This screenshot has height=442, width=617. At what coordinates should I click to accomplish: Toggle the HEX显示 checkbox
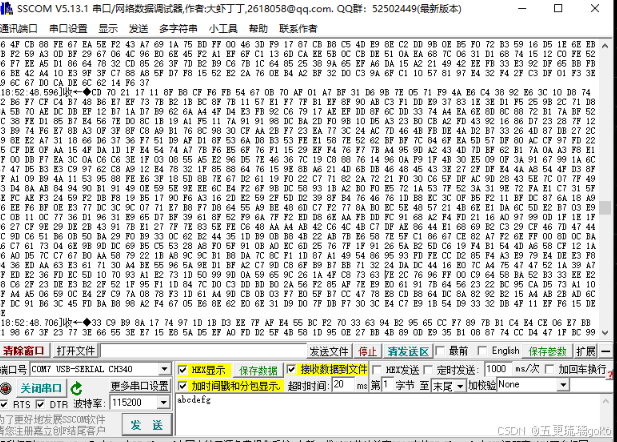point(183,370)
